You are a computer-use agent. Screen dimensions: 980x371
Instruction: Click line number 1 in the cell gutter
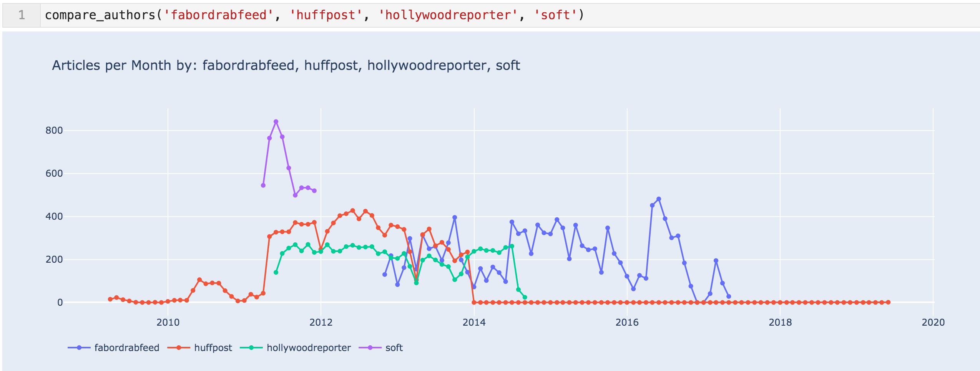(x=22, y=15)
